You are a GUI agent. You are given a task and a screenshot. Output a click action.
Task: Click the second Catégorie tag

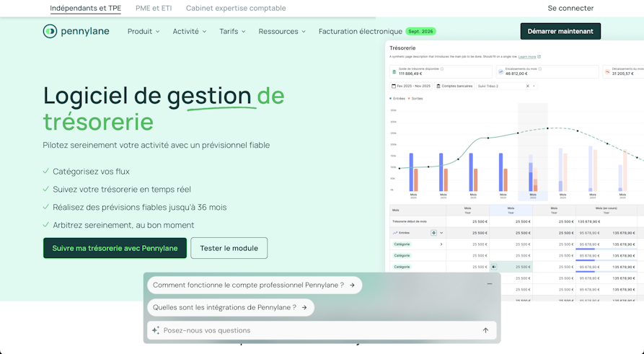402,255
